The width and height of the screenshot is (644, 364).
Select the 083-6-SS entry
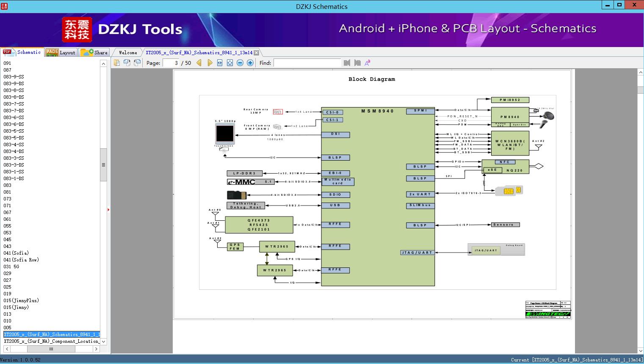(x=14, y=117)
